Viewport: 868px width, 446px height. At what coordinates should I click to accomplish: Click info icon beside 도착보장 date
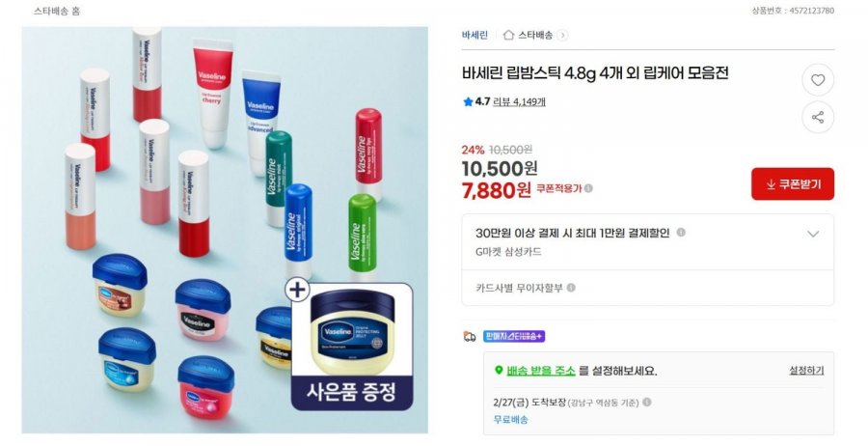(646, 403)
